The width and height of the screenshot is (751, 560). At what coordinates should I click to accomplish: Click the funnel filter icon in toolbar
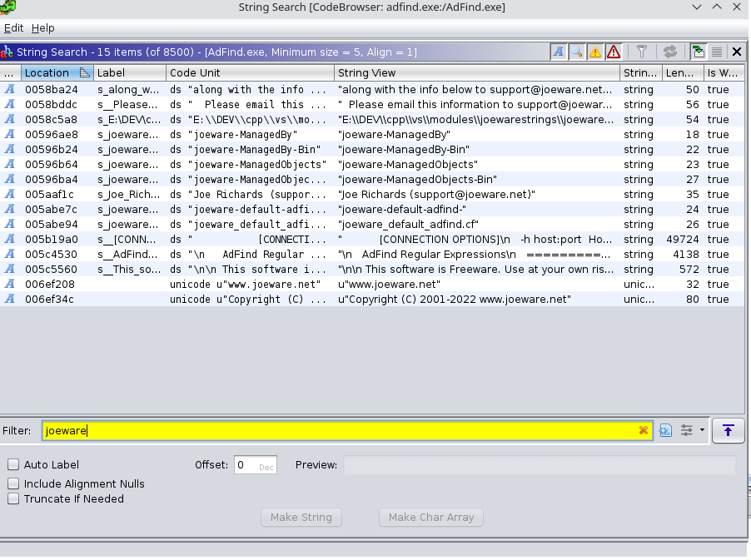click(642, 52)
